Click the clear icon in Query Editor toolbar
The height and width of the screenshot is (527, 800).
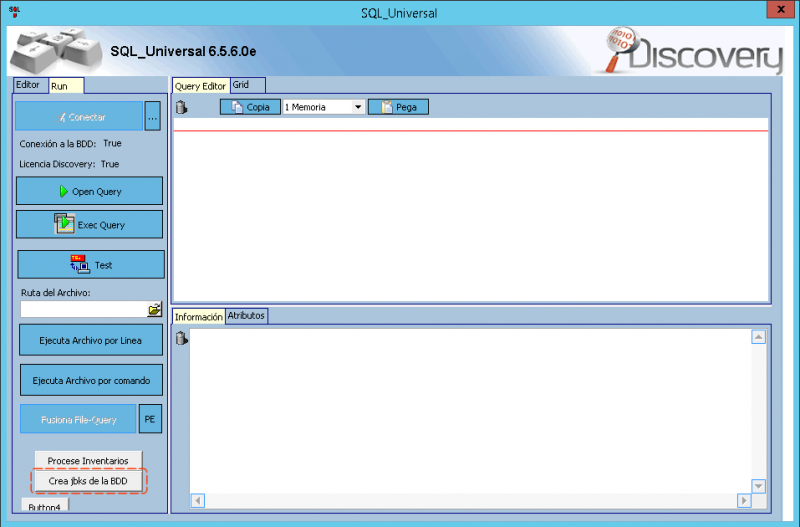coord(181,107)
